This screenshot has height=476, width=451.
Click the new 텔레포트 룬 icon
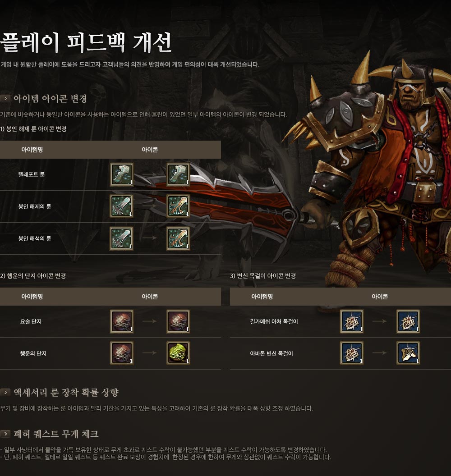coord(178,174)
